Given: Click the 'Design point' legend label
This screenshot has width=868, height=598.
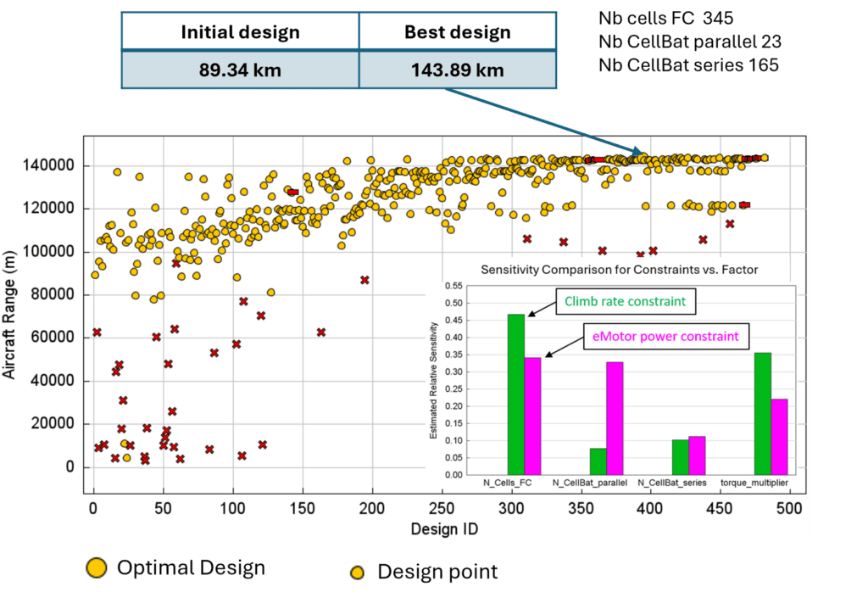Looking at the screenshot, I should click(437, 572).
